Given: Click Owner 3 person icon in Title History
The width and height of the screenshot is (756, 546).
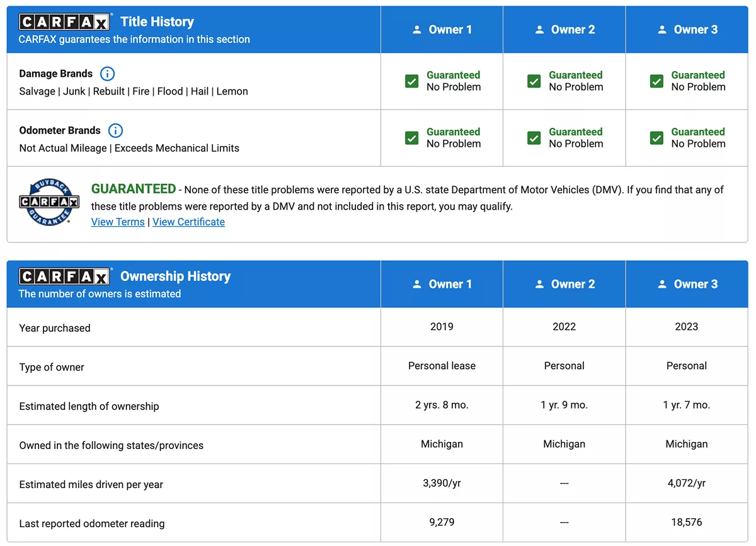Looking at the screenshot, I should click(661, 30).
